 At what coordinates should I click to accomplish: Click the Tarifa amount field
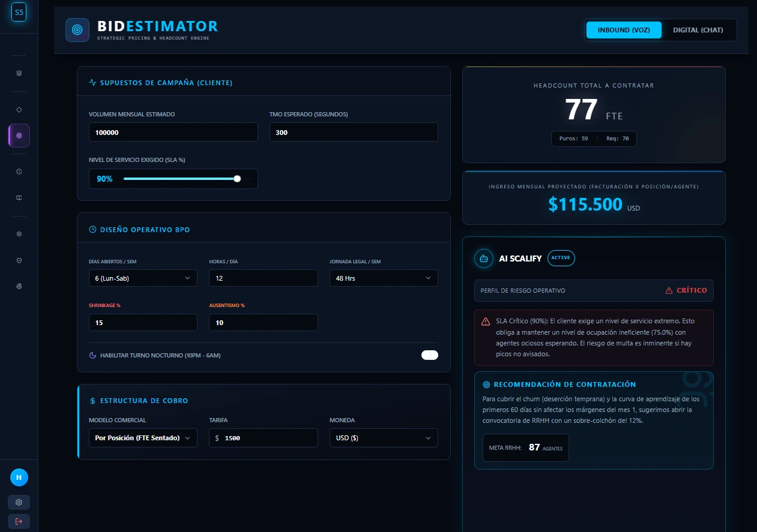click(263, 438)
